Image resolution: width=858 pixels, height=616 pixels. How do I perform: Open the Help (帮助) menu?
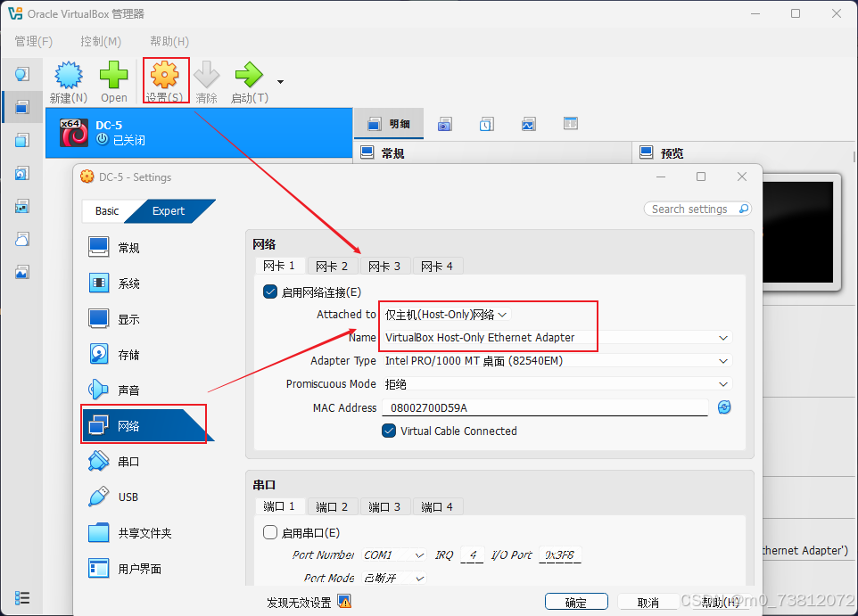pos(169,42)
